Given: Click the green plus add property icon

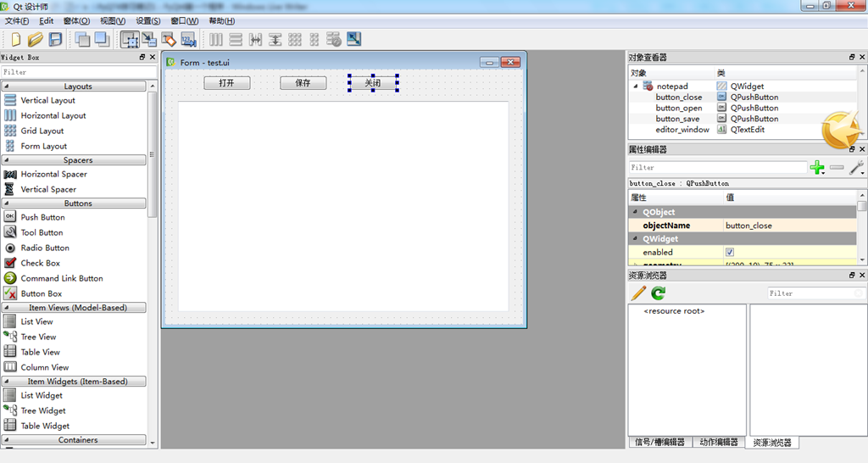Looking at the screenshot, I should pyautogui.click(x=817, y=167).
